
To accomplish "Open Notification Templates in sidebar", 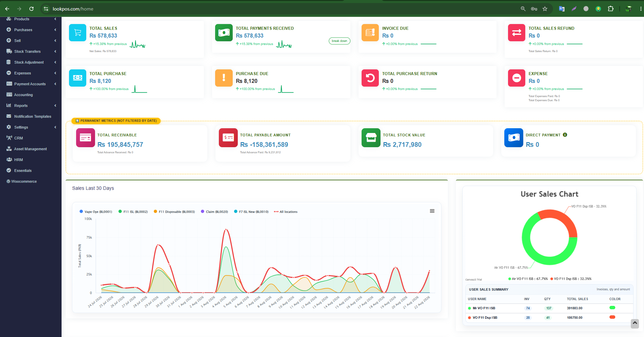I will [x=31, y=116].
